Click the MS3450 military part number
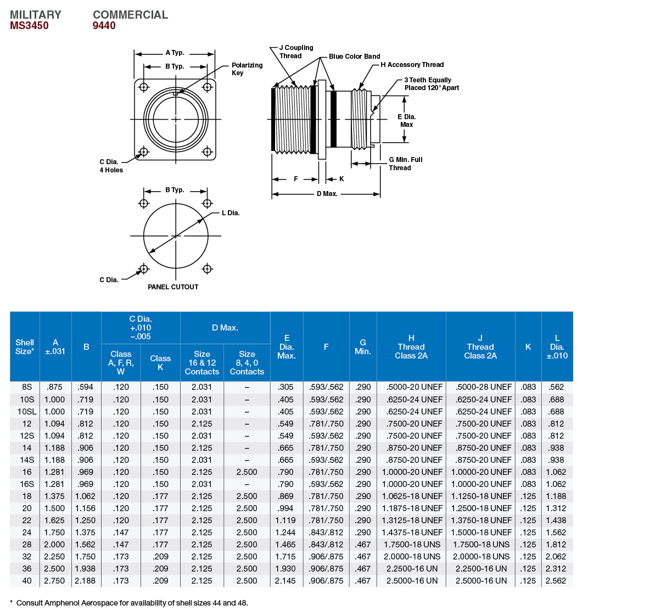 [29, 26]
